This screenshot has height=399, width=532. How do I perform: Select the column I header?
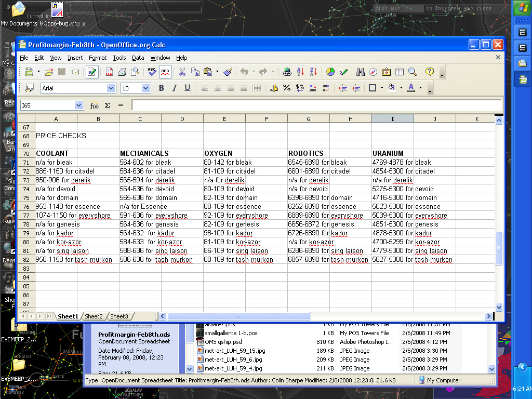coord(392,119)
